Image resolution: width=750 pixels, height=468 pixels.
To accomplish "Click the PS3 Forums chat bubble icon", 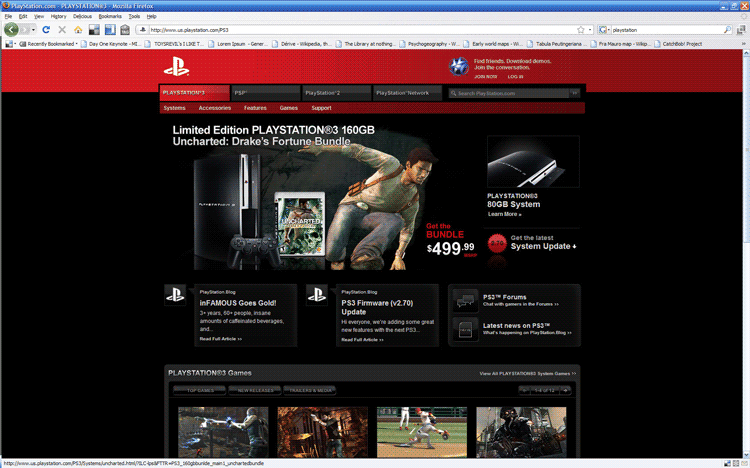I will click(465, 301).
